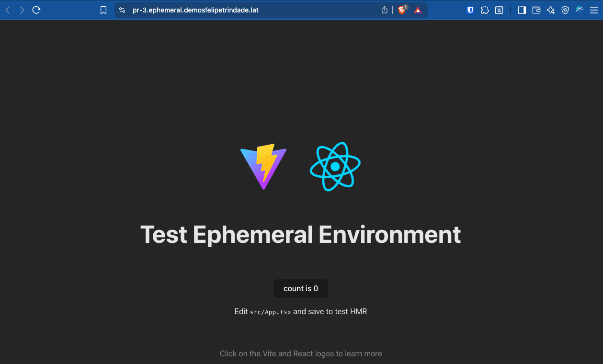603x364 pixels.
Task: Open the browser hamburger main menu
Action: (x=594, y=10)
